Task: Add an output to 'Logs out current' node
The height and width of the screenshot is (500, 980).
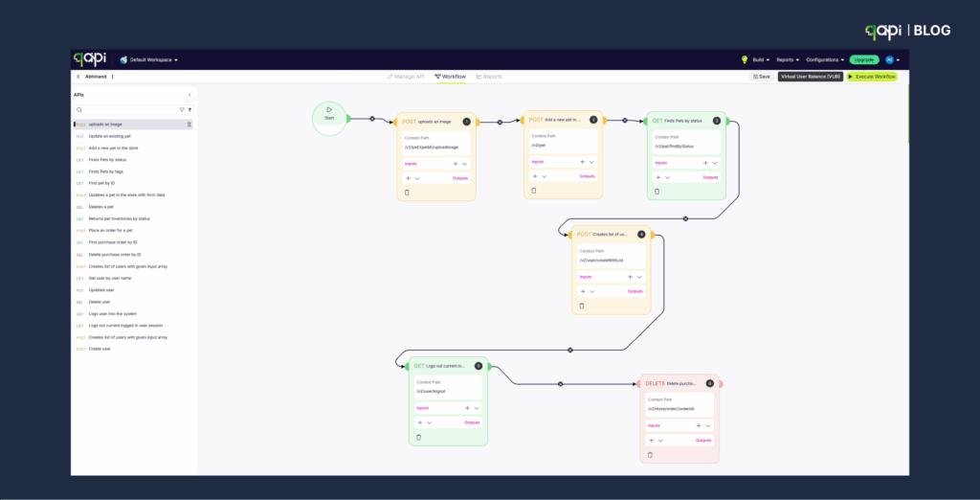Action: tap(420, 422)
